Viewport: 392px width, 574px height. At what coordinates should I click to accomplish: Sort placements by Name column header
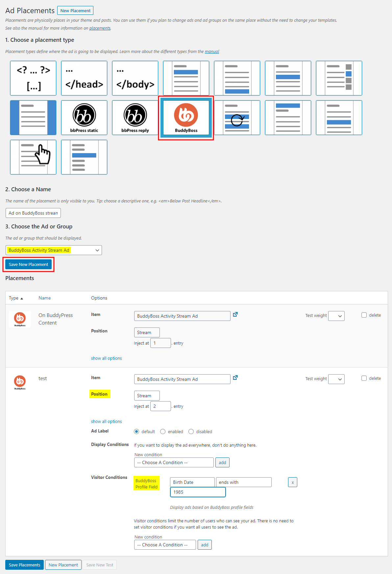point(44,298)
